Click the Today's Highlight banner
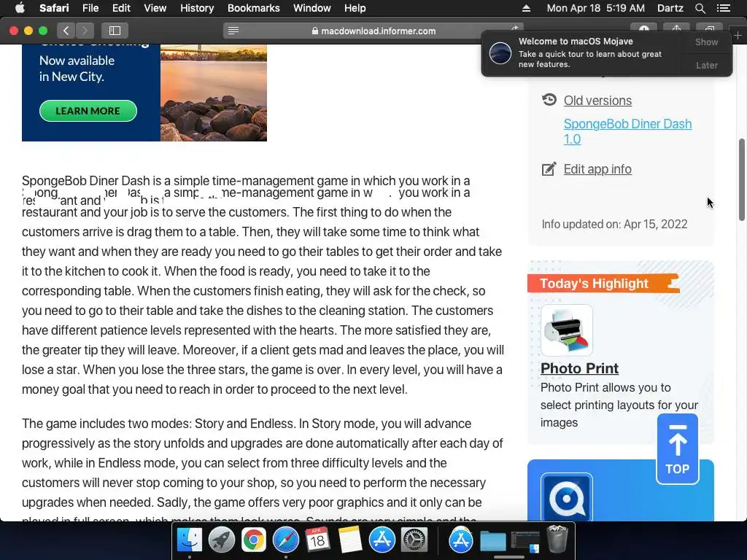The width and height of the screenshot is (747, 560). 603,284
